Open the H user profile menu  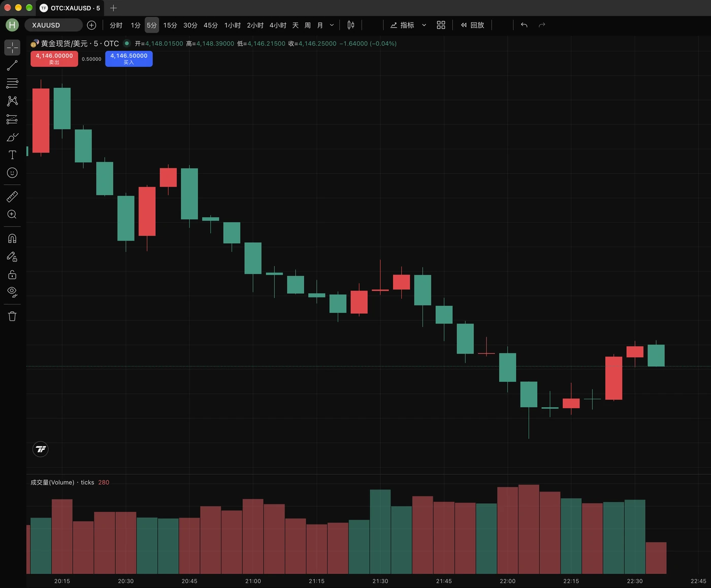tap(12, 25)
